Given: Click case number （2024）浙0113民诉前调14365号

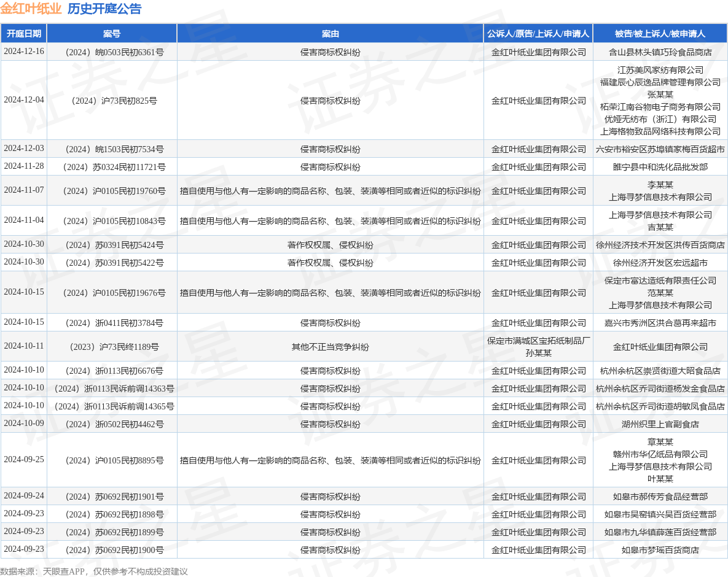Looking at the screenshot, I should [112, 406].
